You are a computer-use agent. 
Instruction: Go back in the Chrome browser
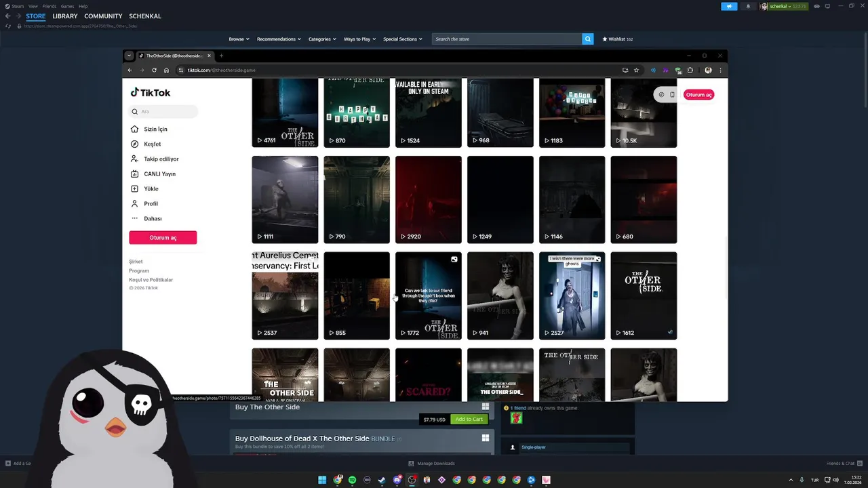[130, 70]
